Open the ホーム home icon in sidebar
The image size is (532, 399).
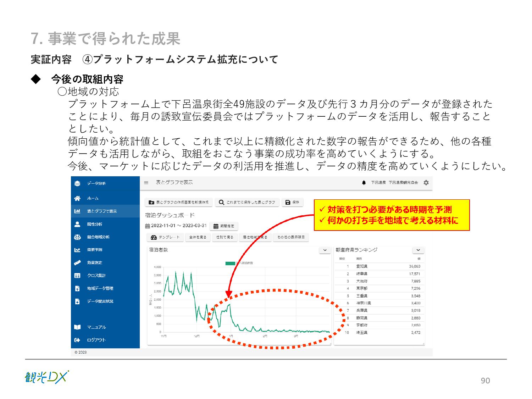(77, 198)
